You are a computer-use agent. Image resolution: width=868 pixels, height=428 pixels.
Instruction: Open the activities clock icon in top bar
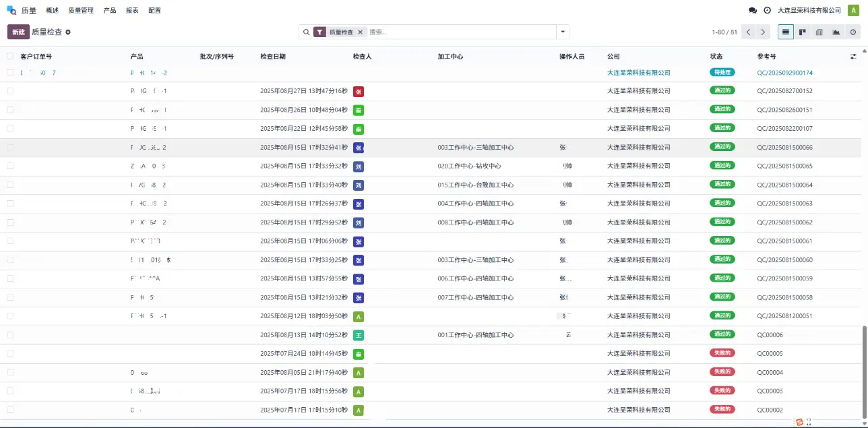768,11
